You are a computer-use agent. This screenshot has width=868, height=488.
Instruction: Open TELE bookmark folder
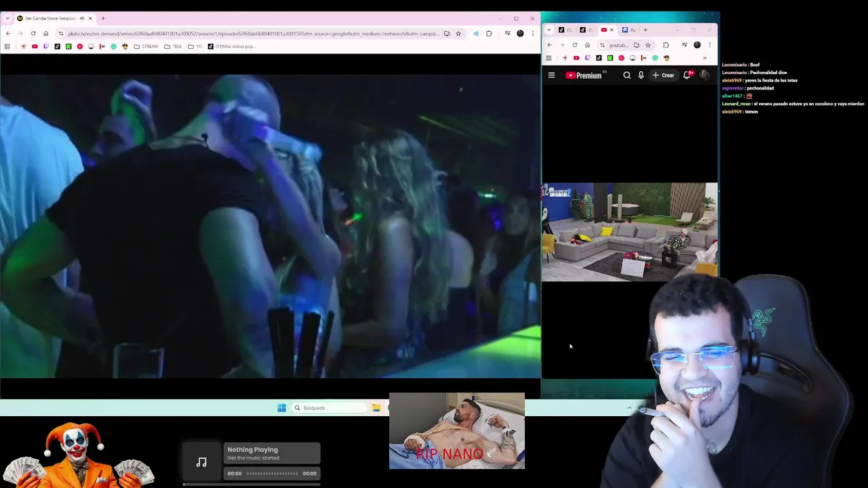173,46
